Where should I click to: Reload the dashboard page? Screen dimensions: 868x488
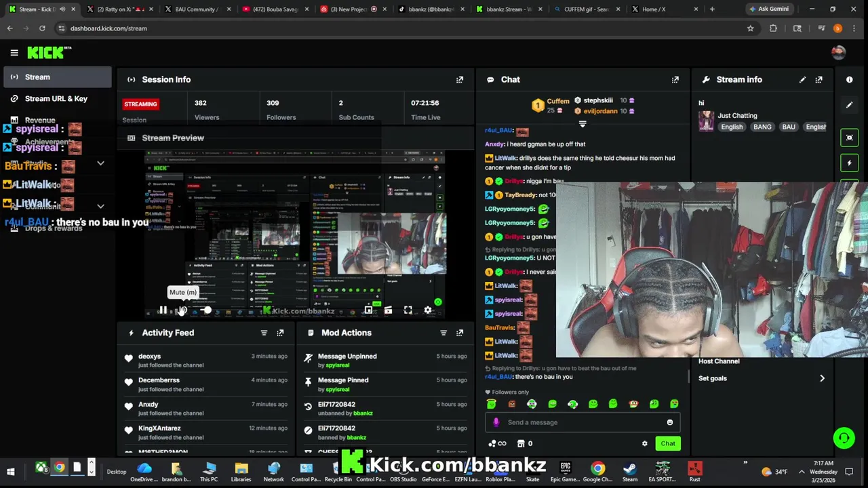click(x=42, y=28)
